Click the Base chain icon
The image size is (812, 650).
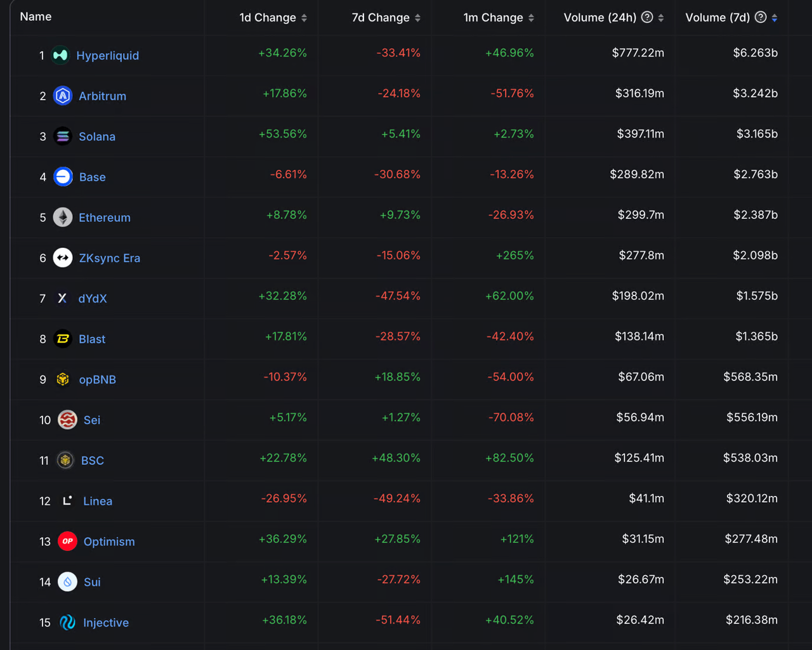[63, 177]
